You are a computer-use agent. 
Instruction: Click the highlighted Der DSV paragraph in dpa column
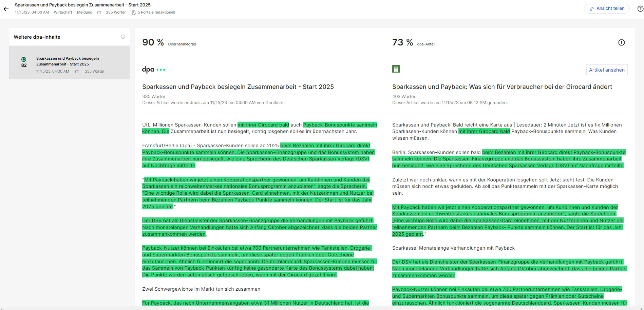pyautogui.click(x=260, y=227)
